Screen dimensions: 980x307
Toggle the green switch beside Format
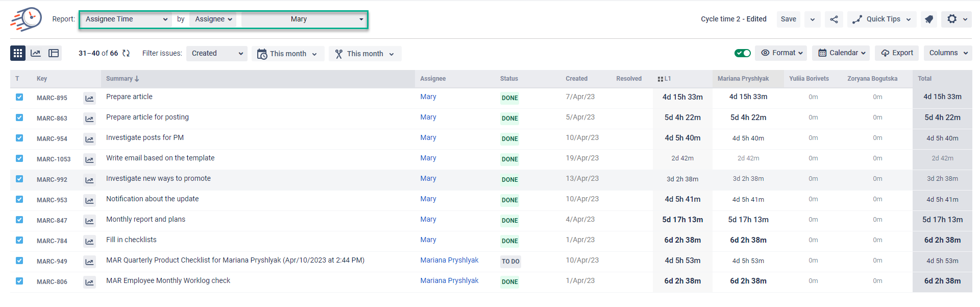pos(742,53)
